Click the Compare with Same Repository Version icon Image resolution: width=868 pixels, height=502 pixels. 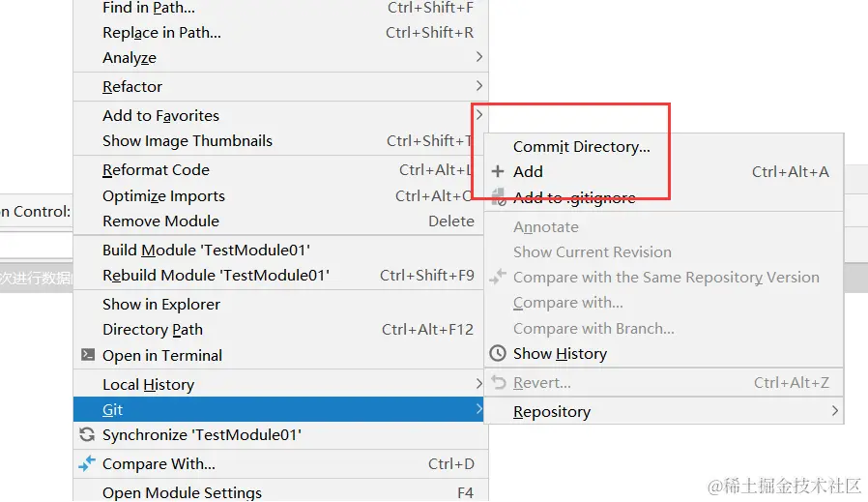498,277
